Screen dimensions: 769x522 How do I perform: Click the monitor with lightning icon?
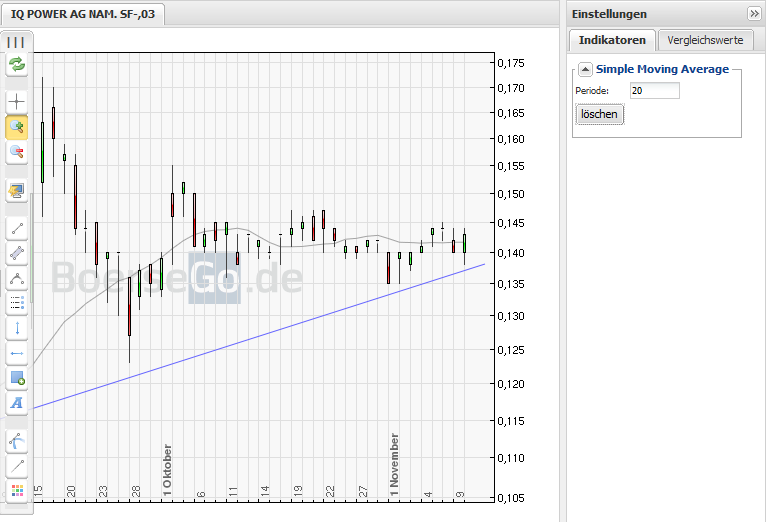click(17, 190)
